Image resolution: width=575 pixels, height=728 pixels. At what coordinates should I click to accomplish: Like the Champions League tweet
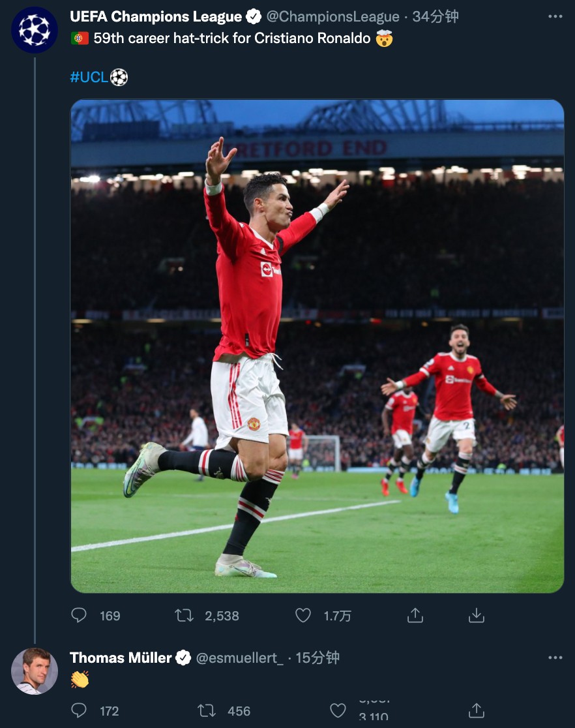[303, 616]
